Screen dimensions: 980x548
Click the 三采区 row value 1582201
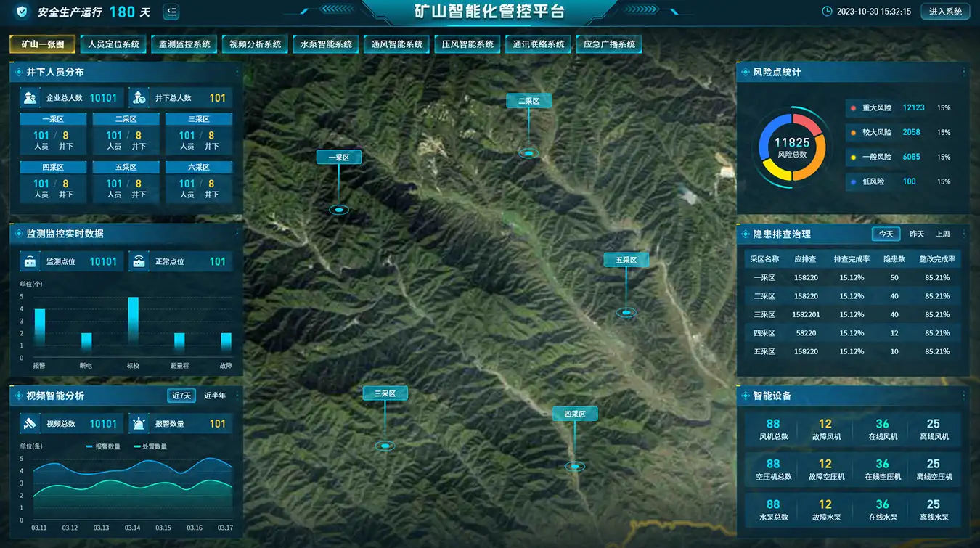pyautogui.click(x=806, y=315)
